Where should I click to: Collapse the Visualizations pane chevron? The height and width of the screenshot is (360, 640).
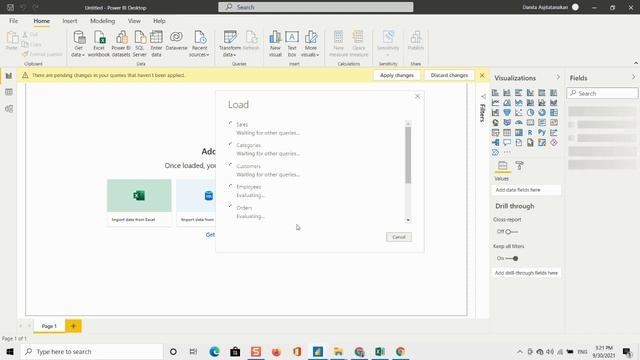(x=558, y=77)
